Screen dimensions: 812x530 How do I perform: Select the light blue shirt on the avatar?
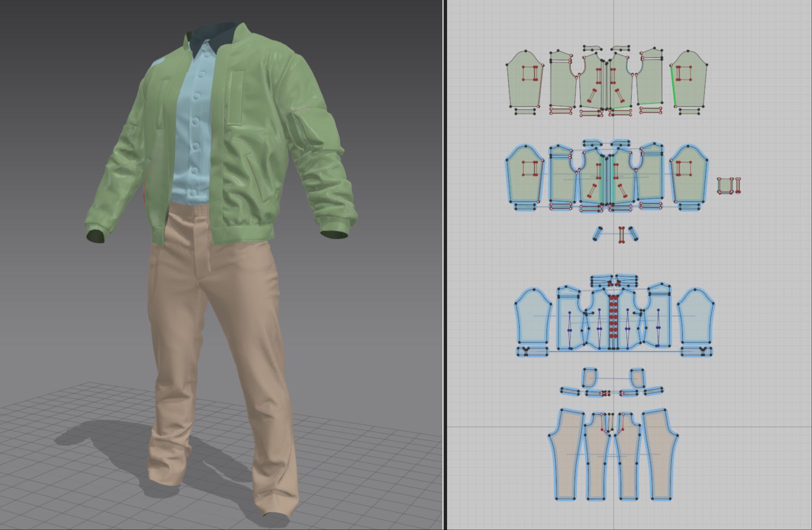click(x=193, y=125)
